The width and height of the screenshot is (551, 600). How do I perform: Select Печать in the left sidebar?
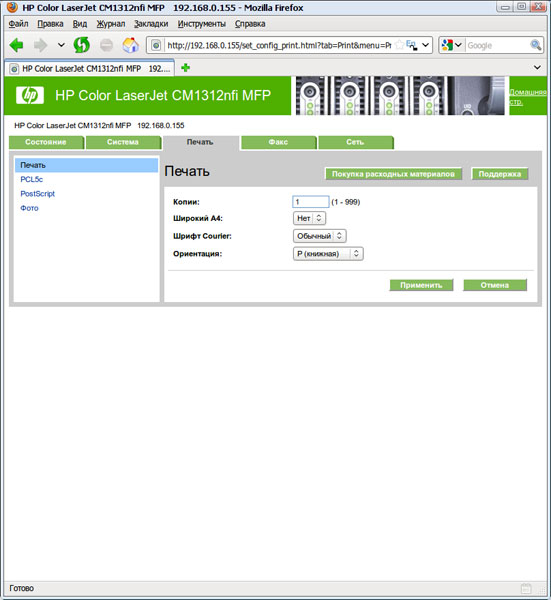pyautogui.click(x=86, y=165)
